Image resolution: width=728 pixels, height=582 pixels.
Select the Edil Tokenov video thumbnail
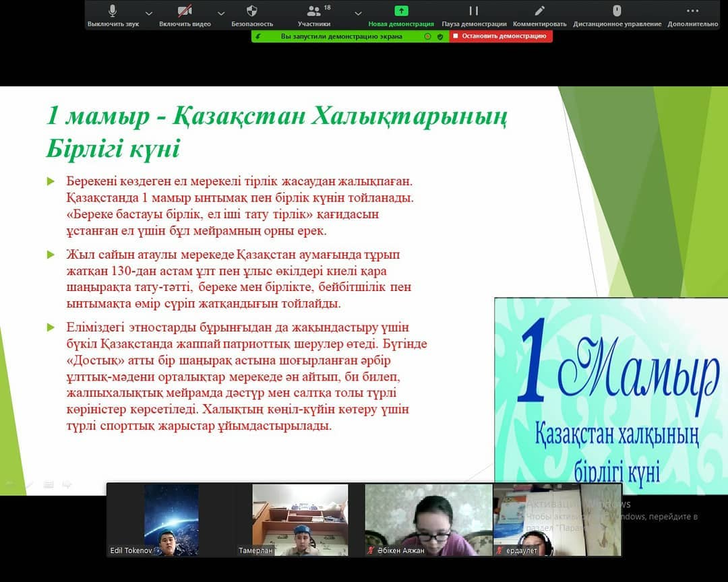172,520
